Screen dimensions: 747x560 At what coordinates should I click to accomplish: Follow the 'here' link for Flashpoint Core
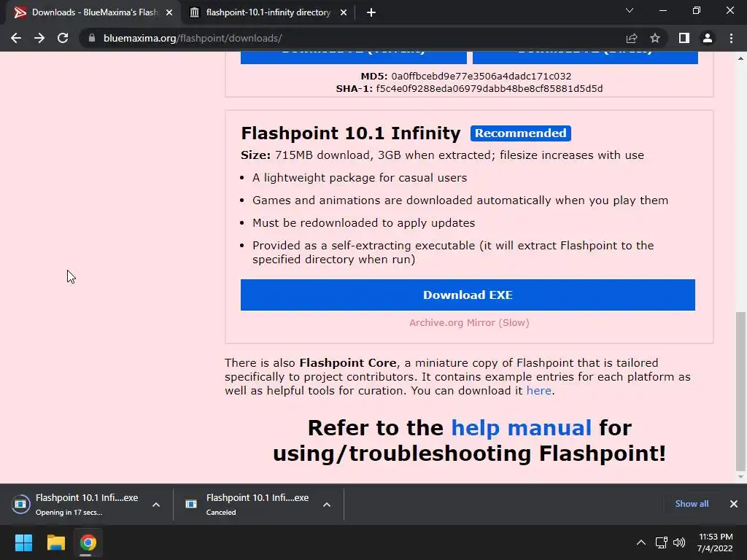(538, 391)
